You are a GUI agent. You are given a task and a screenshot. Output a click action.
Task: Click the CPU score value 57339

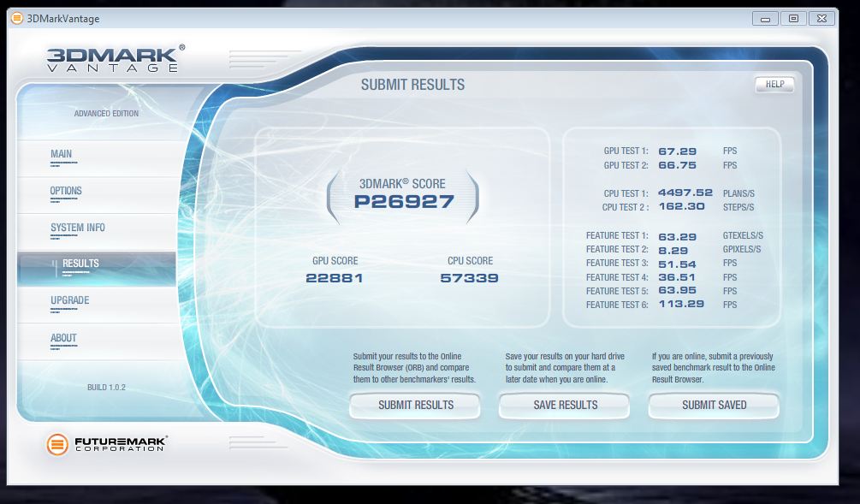pyautogui.click(x=469, y=278)
